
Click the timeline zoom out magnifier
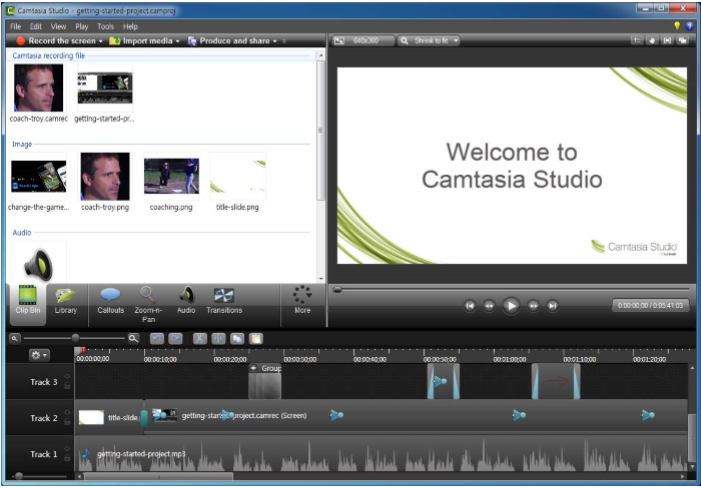click(15, 339)
